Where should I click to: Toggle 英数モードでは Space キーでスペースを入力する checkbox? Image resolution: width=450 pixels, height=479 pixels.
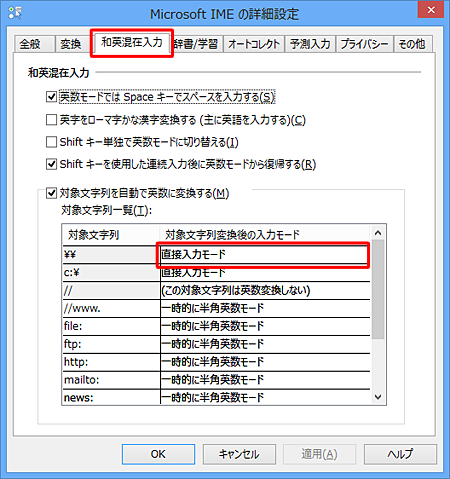51,97
